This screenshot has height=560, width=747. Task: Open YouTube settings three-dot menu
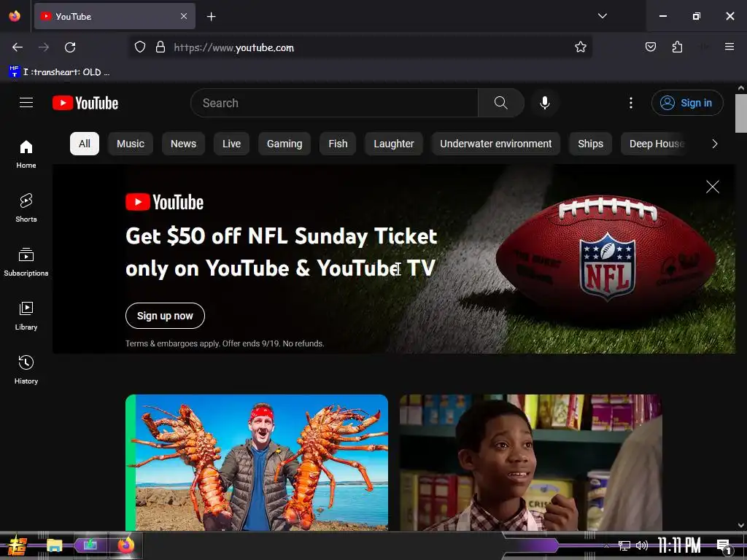tap(631, 103)
